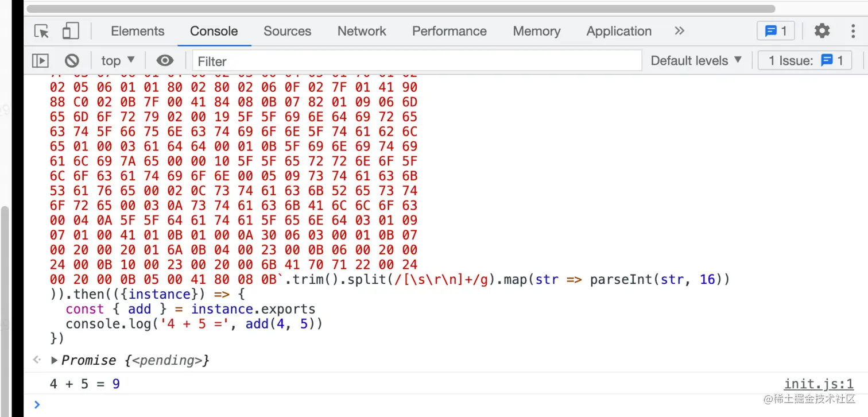Open DevTools settings gear
Viewport: 868px width, 417px height.
[x=822, y=31]
